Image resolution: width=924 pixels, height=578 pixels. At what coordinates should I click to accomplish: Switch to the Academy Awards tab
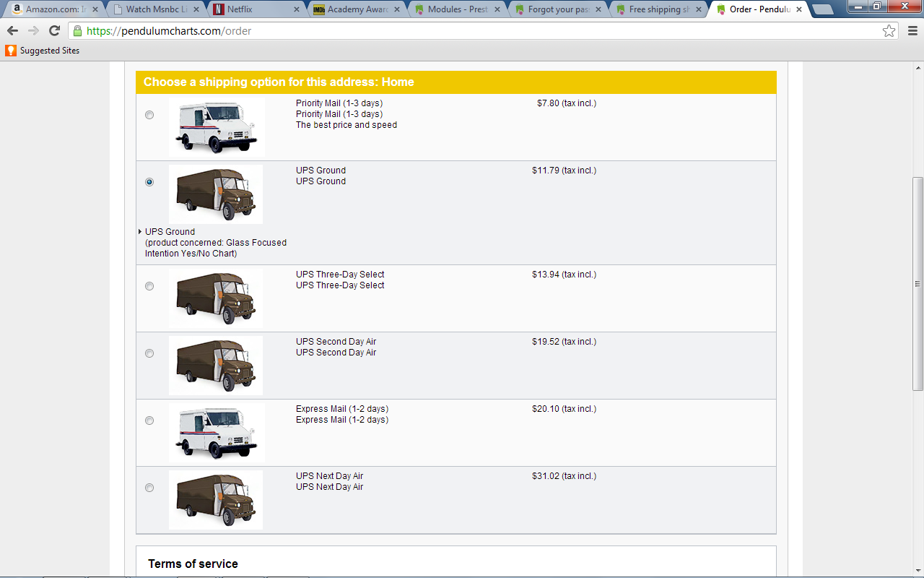point(355,9)
